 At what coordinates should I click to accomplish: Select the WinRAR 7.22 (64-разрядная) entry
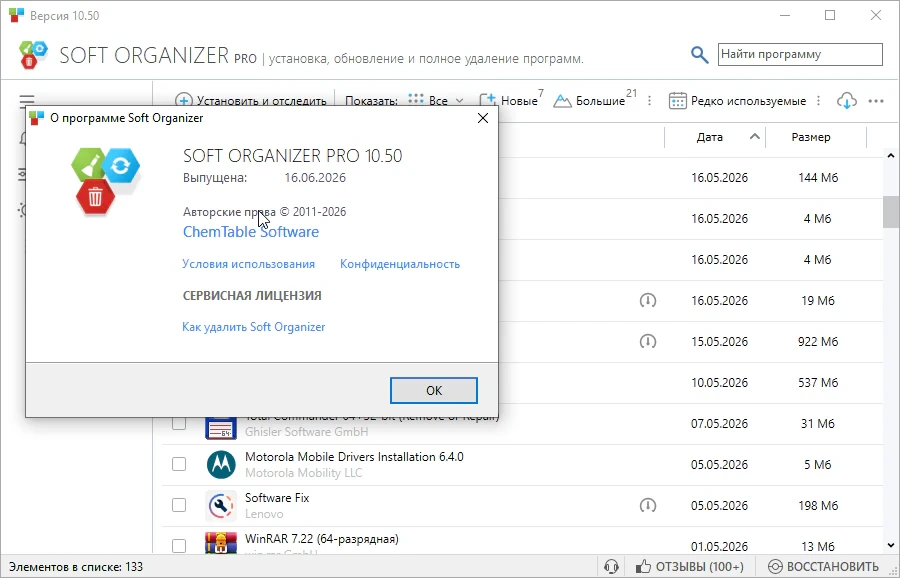click(321, 539)
